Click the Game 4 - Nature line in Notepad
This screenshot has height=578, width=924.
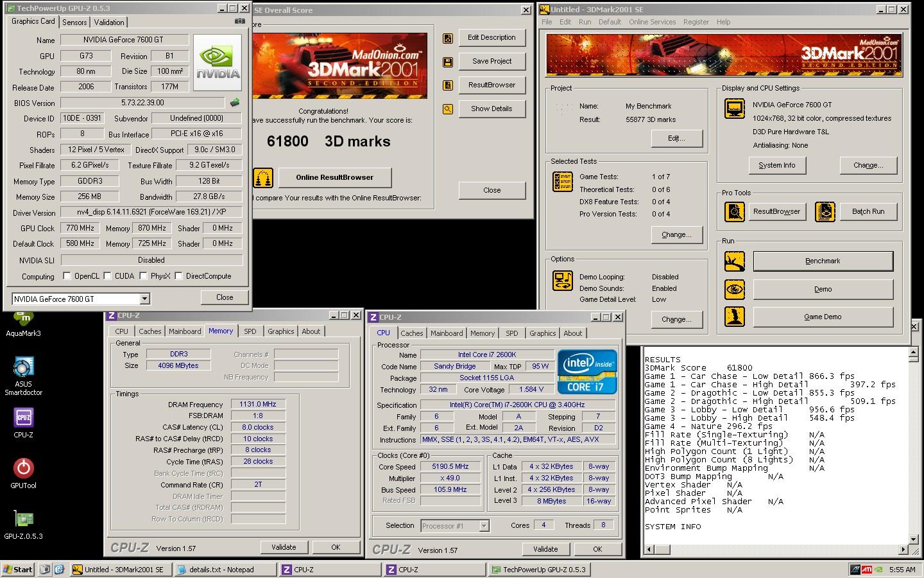click(x=708, y=426)
